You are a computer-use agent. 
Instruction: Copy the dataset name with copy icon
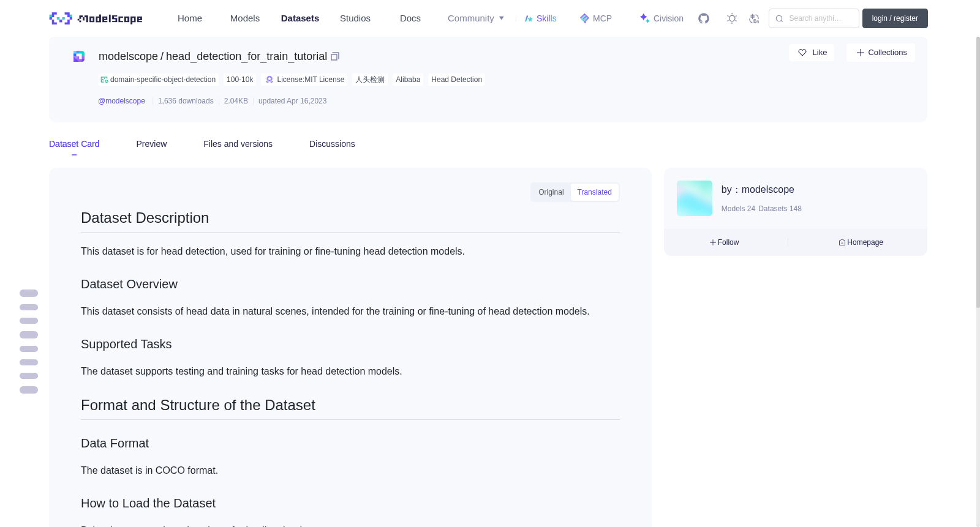[335, 56]
